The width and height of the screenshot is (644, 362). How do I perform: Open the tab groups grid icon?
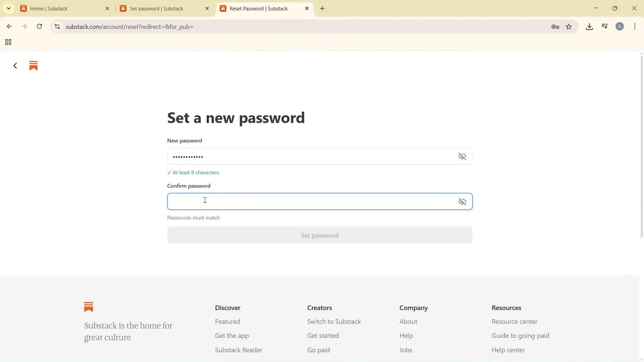click(8, 42)
